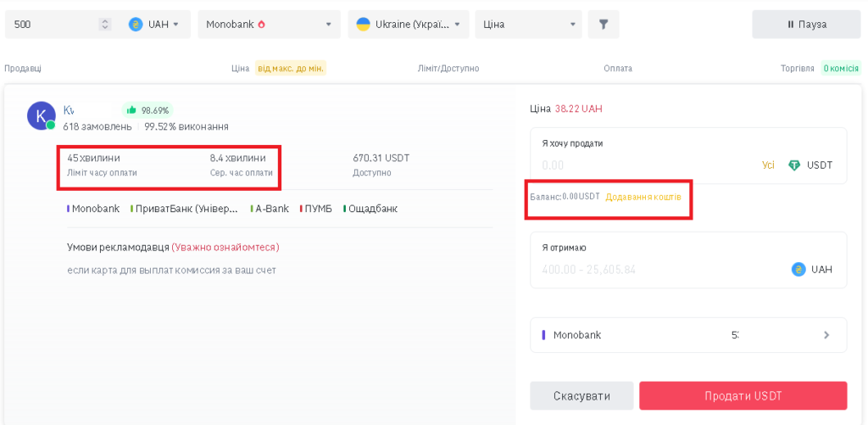
Task: Click '670.31 USDT' available amount
Action: coord(381,158)
